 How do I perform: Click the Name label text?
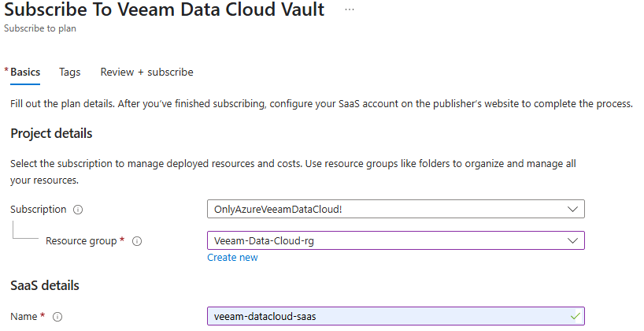point(24,317)
